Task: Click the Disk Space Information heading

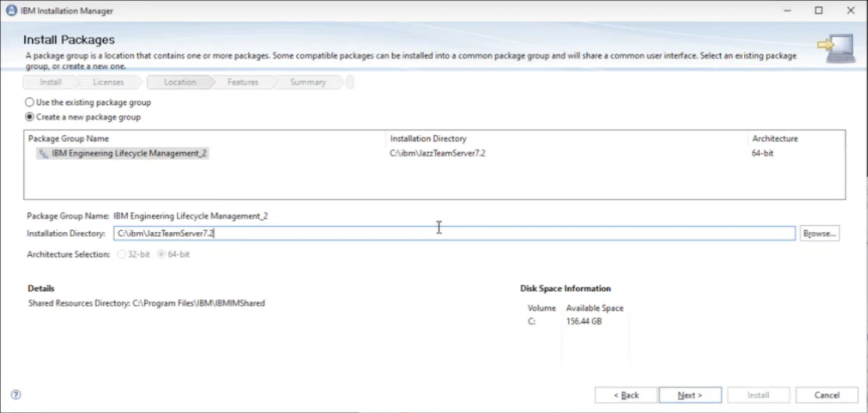Action: [x=565, y=289]
